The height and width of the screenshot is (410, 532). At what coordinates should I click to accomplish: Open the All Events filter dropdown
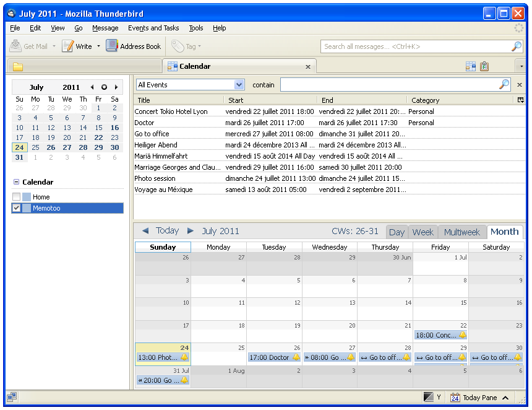tap(239, 85)
